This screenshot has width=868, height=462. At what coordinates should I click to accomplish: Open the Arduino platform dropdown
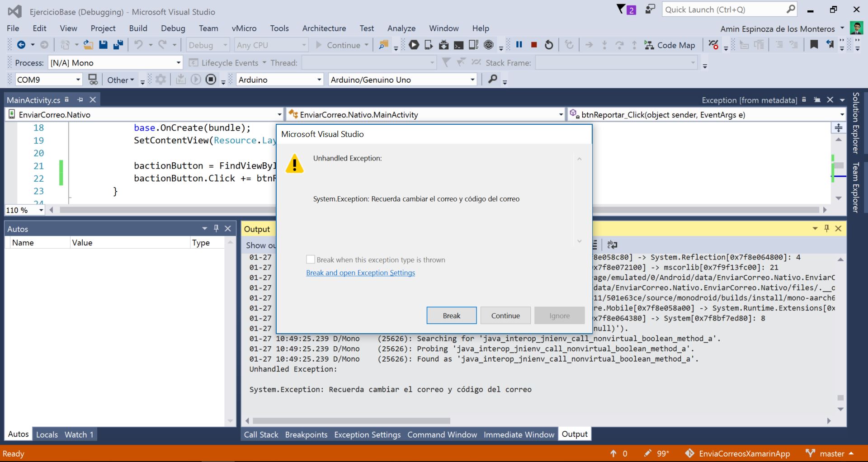(280, 80)
